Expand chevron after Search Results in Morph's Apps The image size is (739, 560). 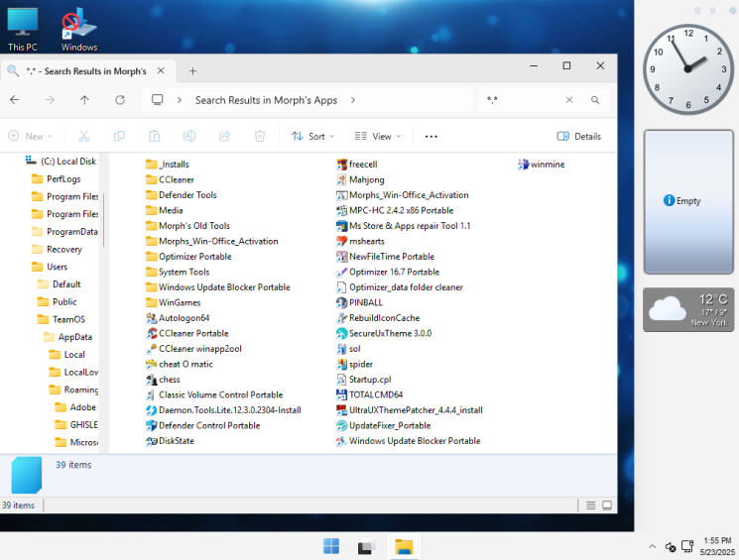352,100
